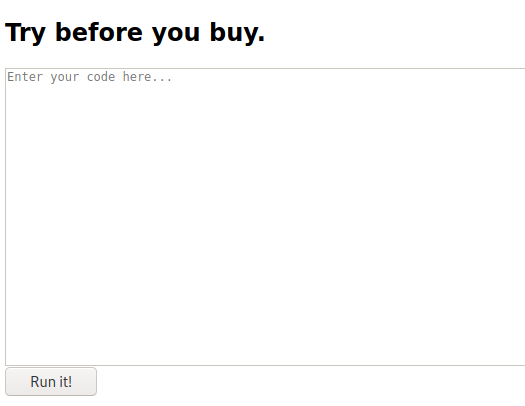Run the entered code

click(x=51, y=382)
